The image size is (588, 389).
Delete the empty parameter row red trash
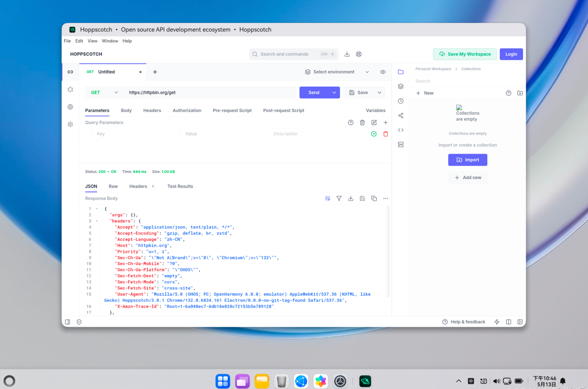386,134
